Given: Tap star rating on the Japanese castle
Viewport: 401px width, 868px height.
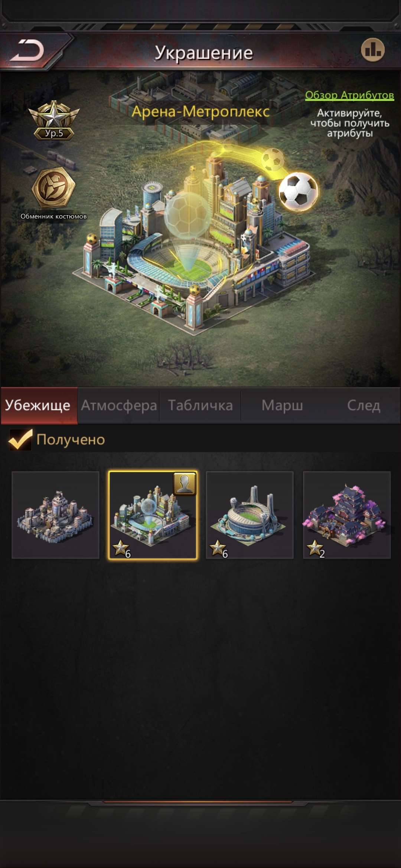Looking at the screenshot, I should (x=316, y=549).
